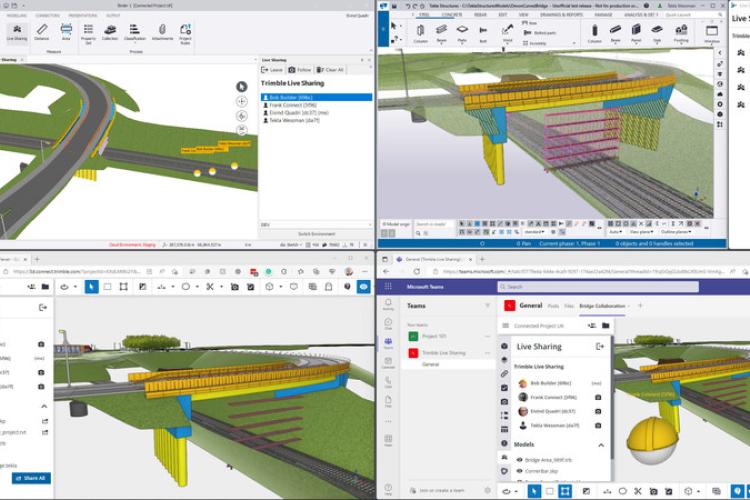Click Clear All in Live Sharing panel
This screenshot has height=500, width=750.
point(330,70)
